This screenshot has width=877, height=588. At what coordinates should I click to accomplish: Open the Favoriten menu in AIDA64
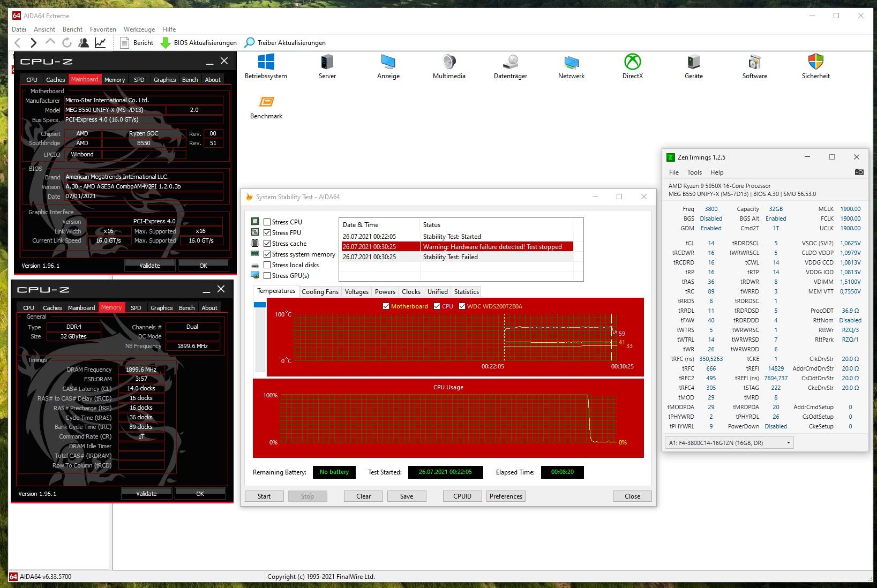click(103, 29)
